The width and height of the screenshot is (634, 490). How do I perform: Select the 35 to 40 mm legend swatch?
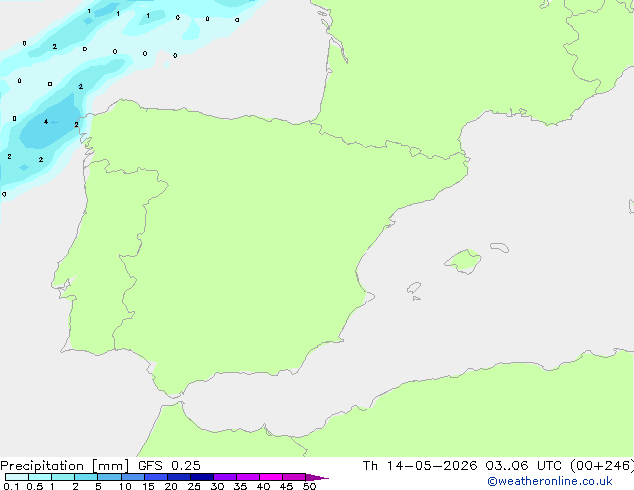click(248, 477)
